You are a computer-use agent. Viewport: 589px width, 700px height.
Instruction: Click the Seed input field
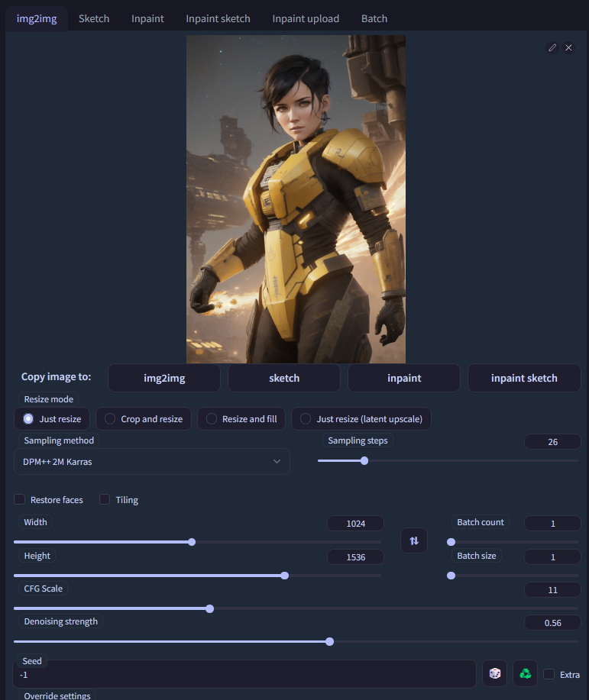coord(245,674)
